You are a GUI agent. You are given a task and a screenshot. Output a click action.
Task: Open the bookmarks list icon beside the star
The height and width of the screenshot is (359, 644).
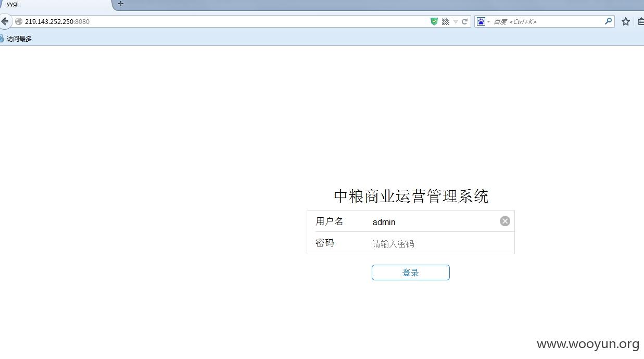tap(640, 21)
